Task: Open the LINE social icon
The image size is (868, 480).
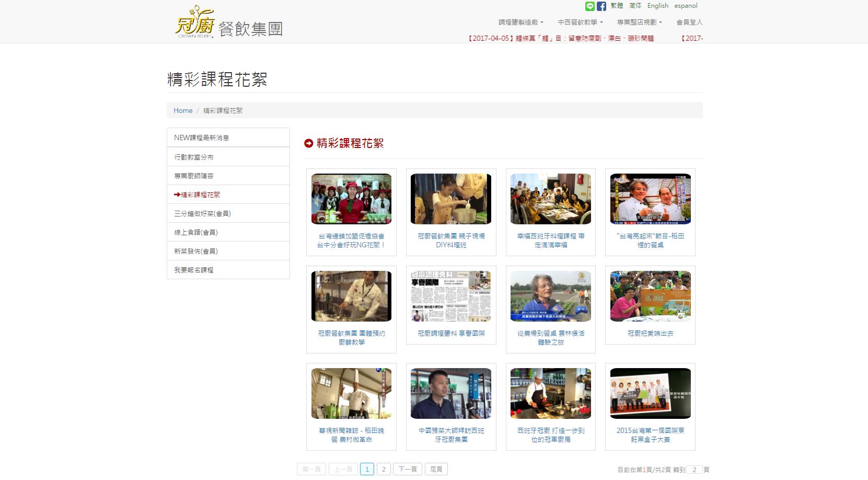Action: click(x=590, y=6)
